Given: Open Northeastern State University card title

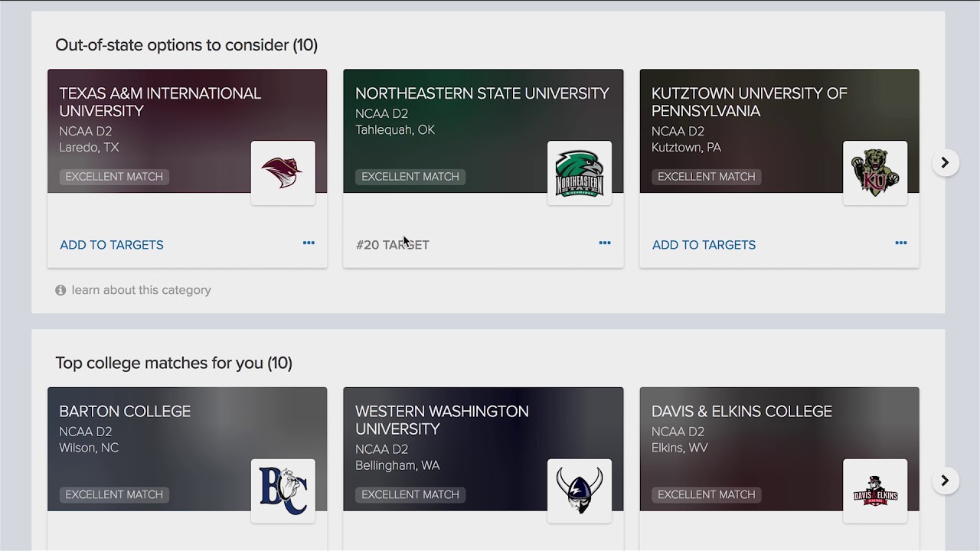Looking at the screenshot, I should [482, 93].
